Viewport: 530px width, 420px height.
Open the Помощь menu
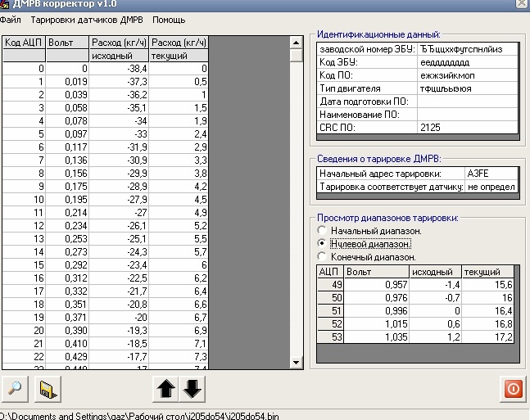pos(169,20)
